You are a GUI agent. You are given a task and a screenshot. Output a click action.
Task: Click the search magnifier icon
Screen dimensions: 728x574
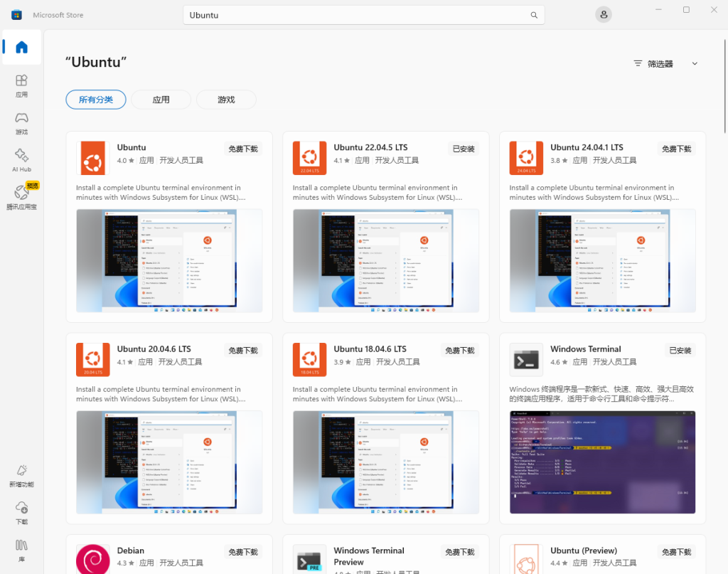[534, 14]
